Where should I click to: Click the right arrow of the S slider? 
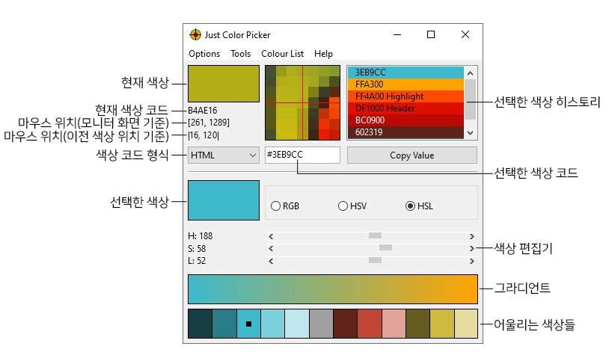click(472, 248)
